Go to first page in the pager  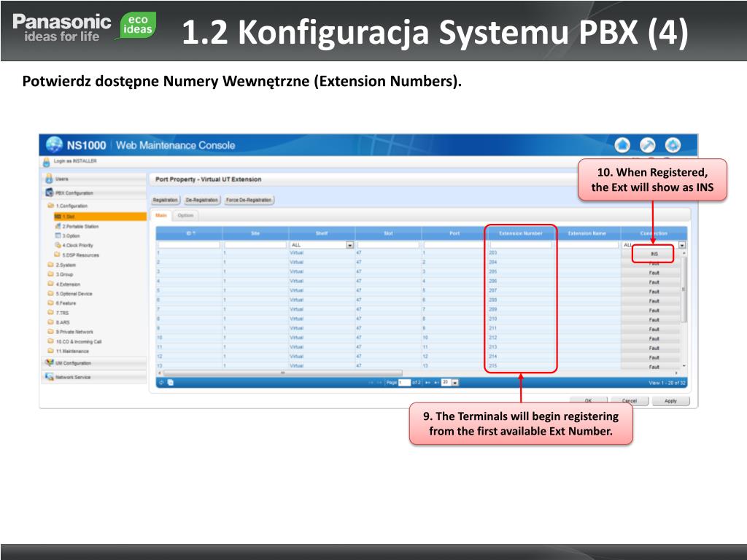(x=371, y=382)
